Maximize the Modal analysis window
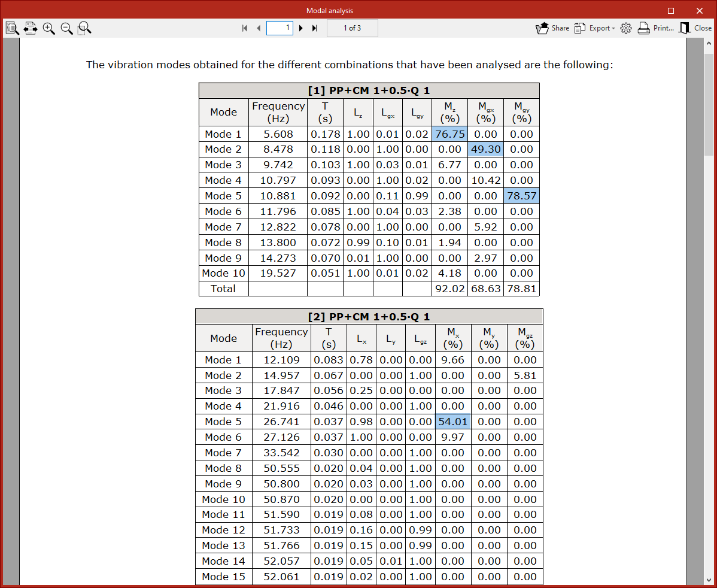The height and width of the screenshot is (588, 717). click(671, 11)
